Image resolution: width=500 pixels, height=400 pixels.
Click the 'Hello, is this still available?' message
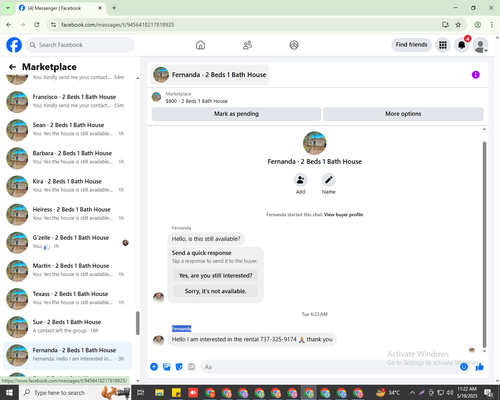[x=206, y=239]
